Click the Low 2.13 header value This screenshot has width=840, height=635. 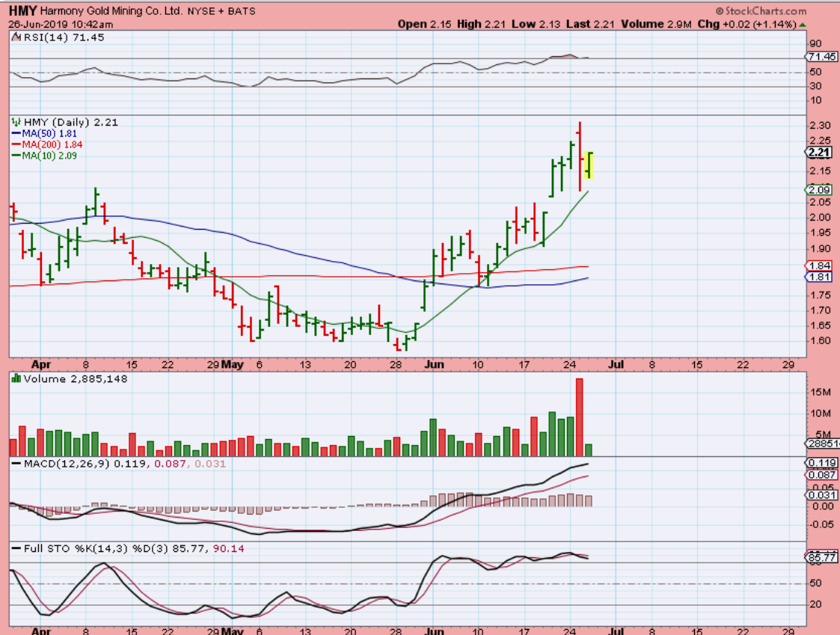pyautogui.click(x=536, y=24)
